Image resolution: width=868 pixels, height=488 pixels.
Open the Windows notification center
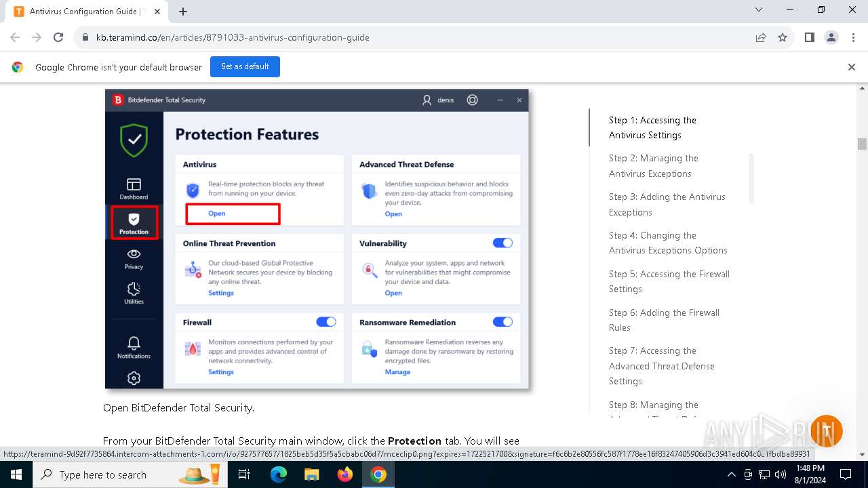click(x=846, y=474)
